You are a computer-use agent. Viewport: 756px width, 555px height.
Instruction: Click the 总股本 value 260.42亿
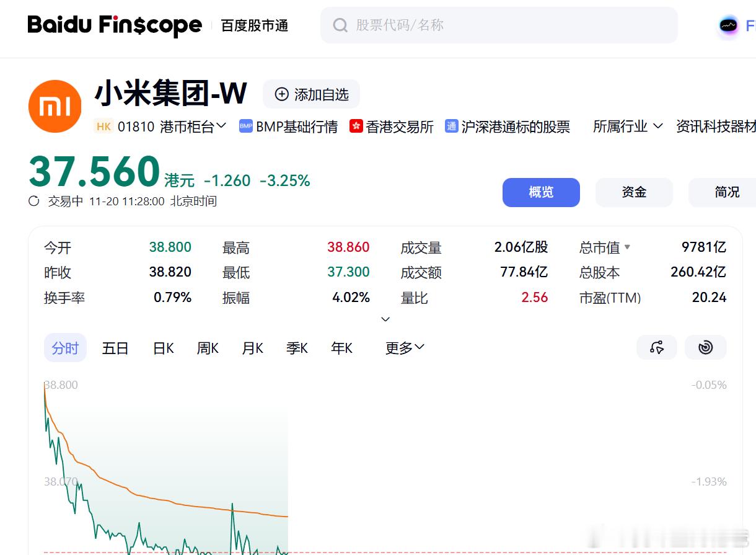[x=698, y=272]
